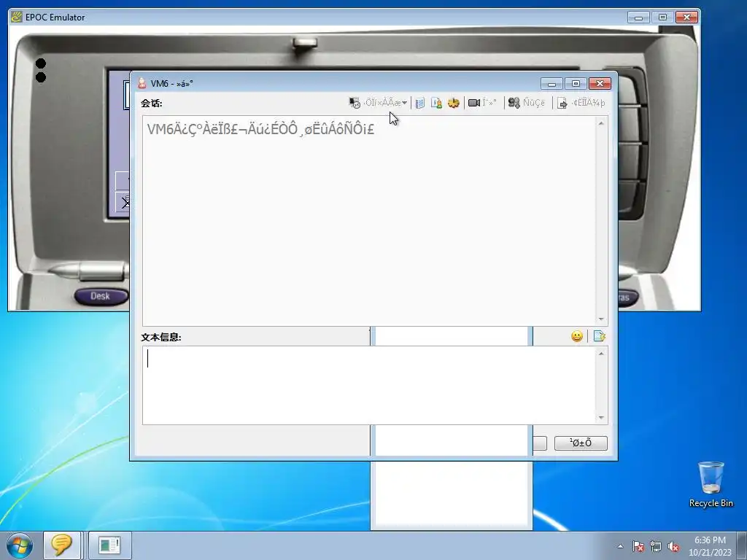
Task: Click the user info document toolbar icon
Action: pyautogui.click(x=436, y=103)
